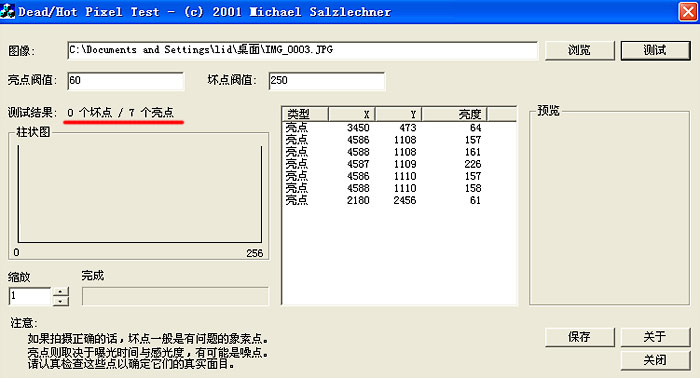Click the 关闭 close button
This screenshot has width=700, height=378.
(x=655, y=360)
